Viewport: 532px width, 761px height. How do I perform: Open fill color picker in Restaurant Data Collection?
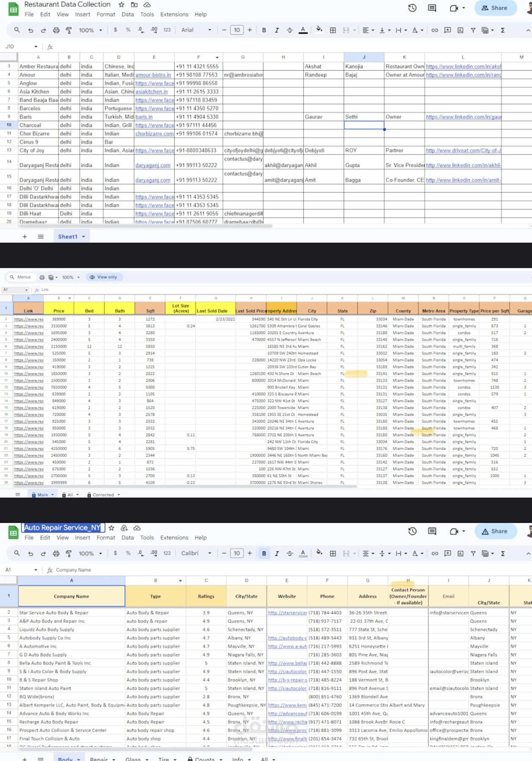point(320,30)
